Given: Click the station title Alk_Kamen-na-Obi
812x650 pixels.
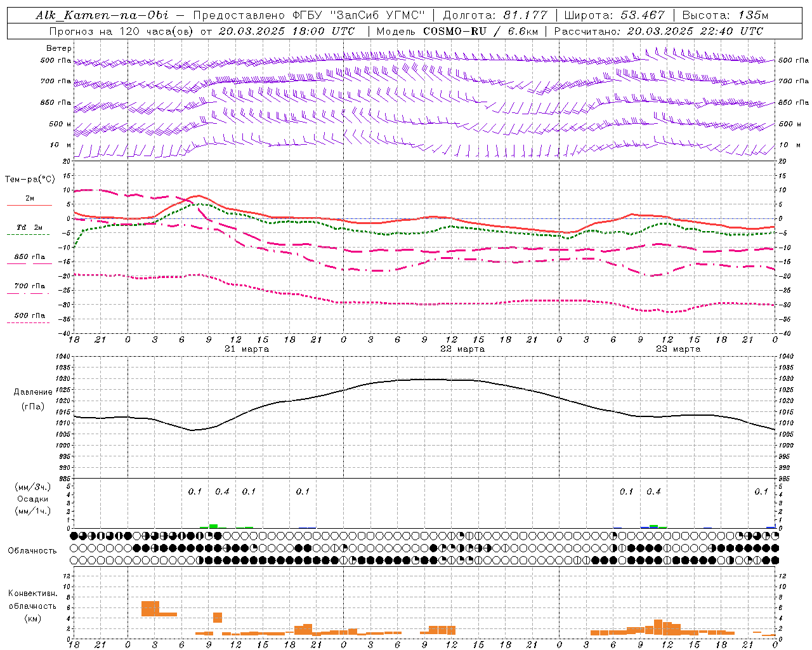Looking at the screenshot, I should pyautogui.click(x=102, y=15).
